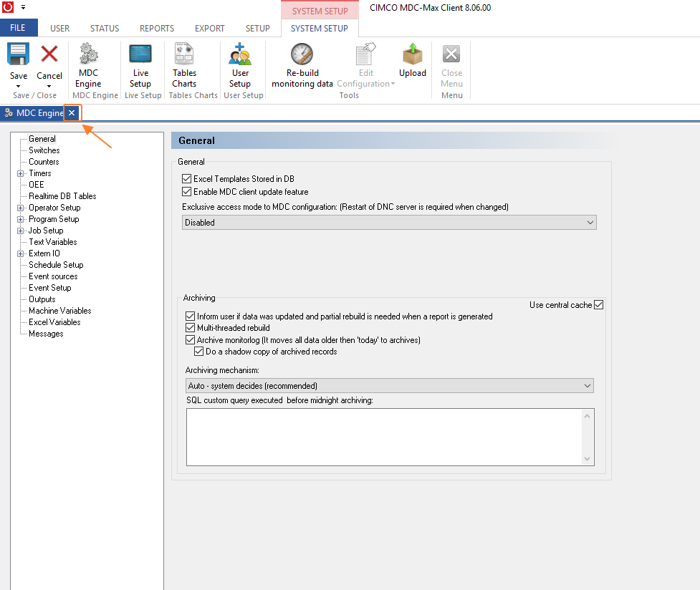700x590 pixels.
Task: Select Switches in the tree
Action: click(44, 150)
